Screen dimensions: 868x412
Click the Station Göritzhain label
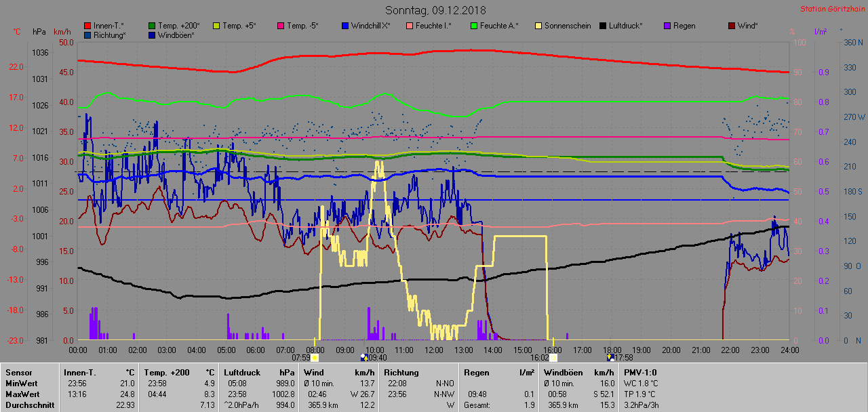(833, 9)
